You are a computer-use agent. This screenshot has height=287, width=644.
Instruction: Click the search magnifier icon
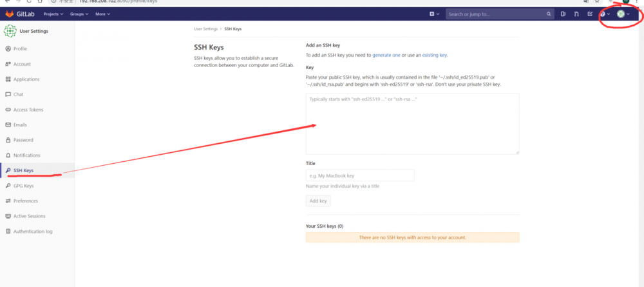[549, 14]
